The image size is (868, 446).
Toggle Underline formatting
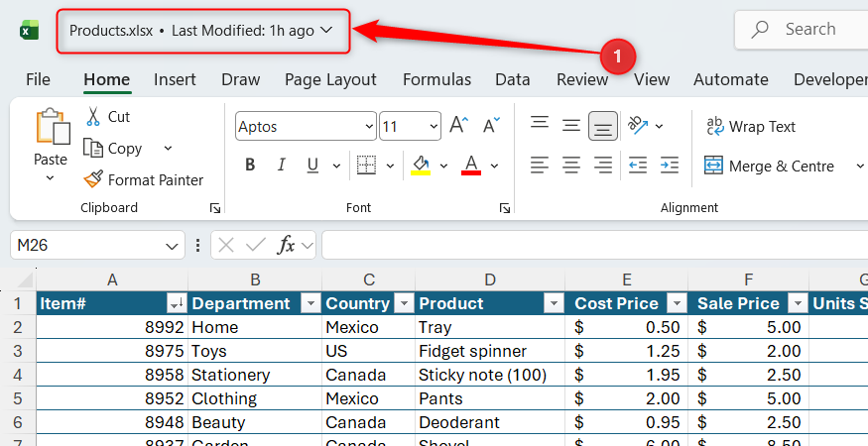click(312, 165)
